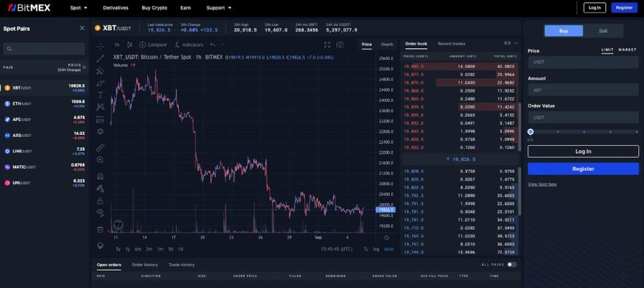Close the Spot Pairs panel
This screenshot has height=288, width=644.
(82, 28)
